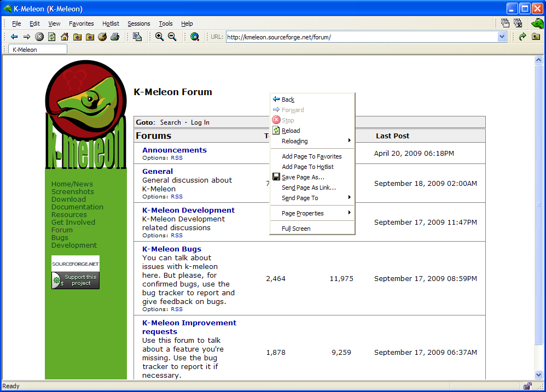Zoom in with the magnifier plus icon
Image resolution: width=546 pixels, height=392 pixels.
[159, 37]
